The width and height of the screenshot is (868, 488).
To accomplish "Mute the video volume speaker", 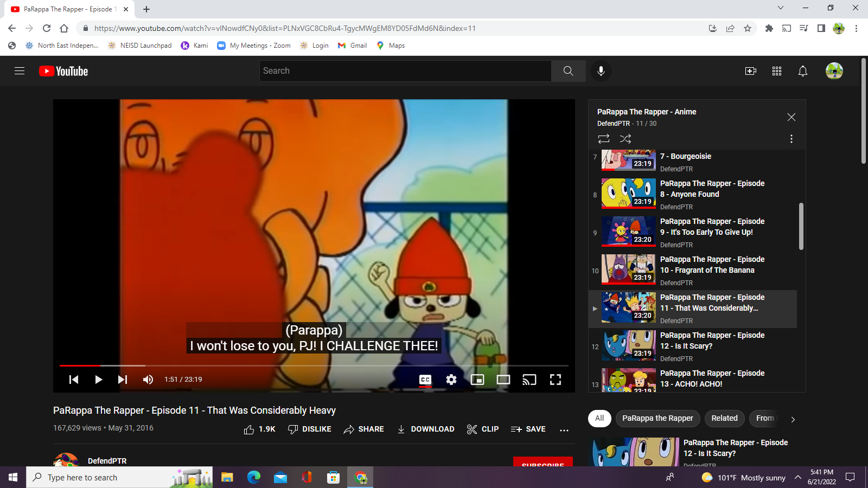I will click(x=148, y=380).
